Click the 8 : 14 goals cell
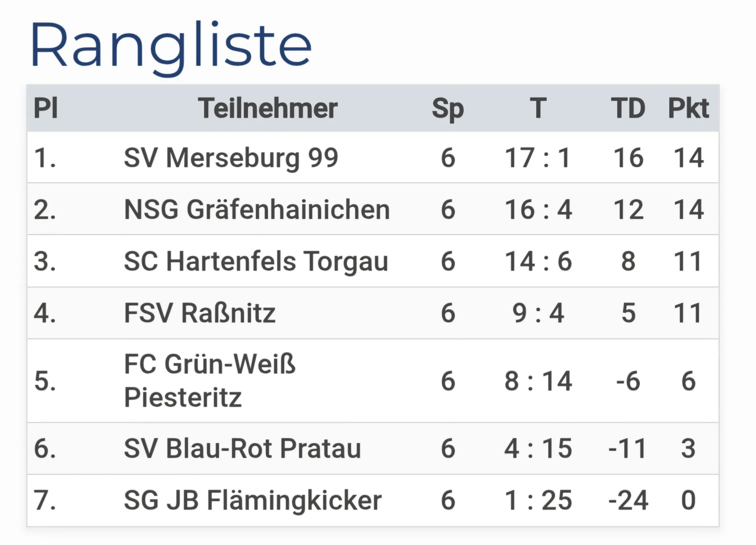 coord(538,380)
